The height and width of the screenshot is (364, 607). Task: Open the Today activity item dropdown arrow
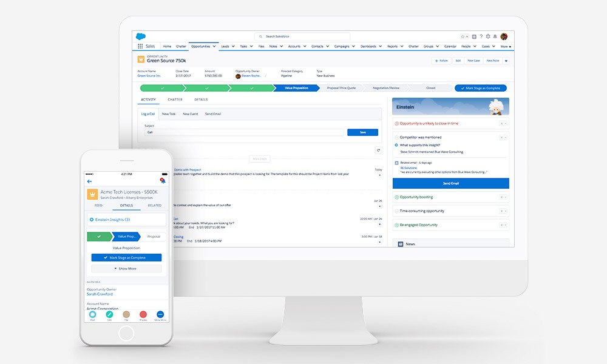(x=379, y=175)
